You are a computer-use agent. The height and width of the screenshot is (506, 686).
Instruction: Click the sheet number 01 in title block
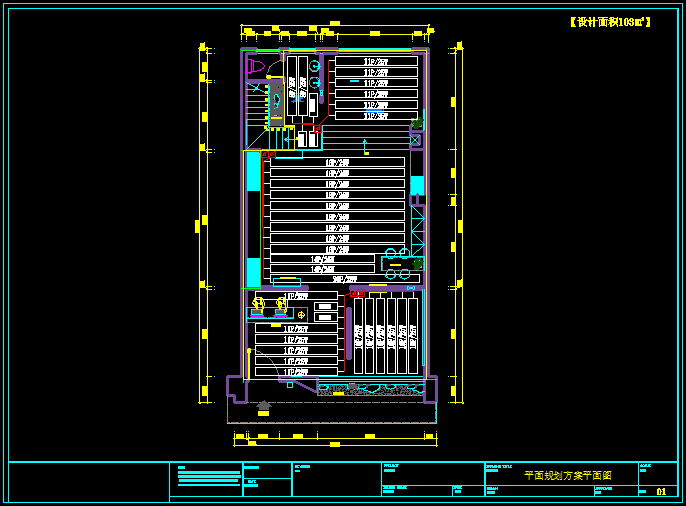point(661,491)
